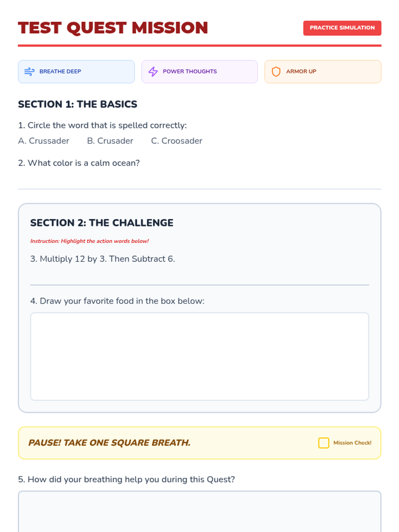Screen dimensions: 399x532
Task: Pick answer C. Croosader
Action: point(177,141)
